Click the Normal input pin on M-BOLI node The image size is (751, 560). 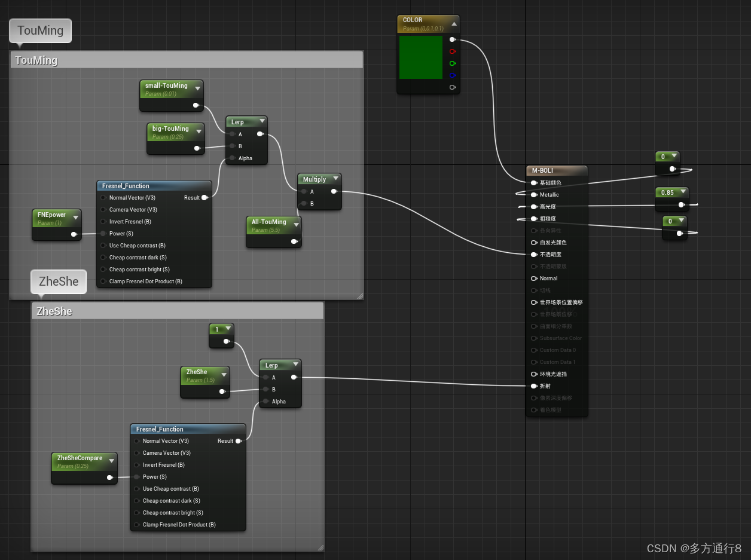(534, 278)
